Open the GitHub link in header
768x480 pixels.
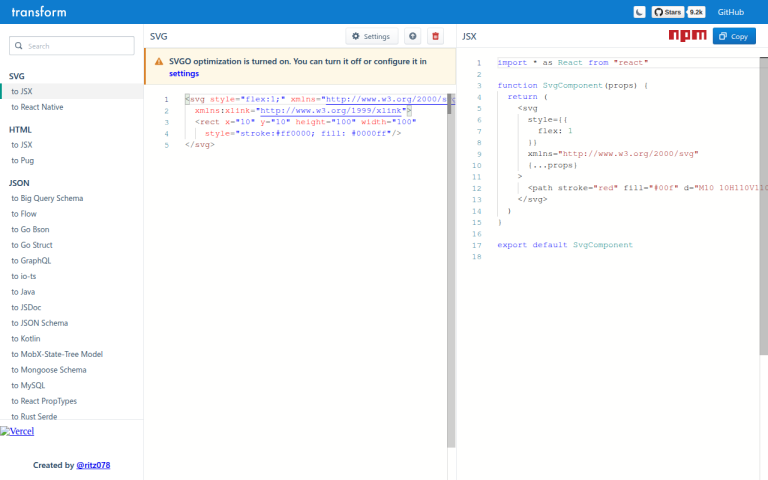(730, 12)
